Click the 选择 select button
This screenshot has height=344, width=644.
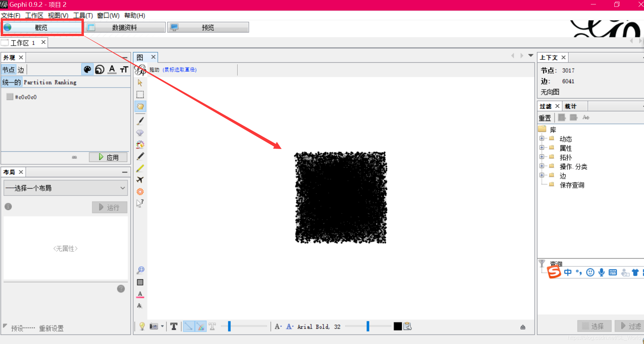point(594,326)
